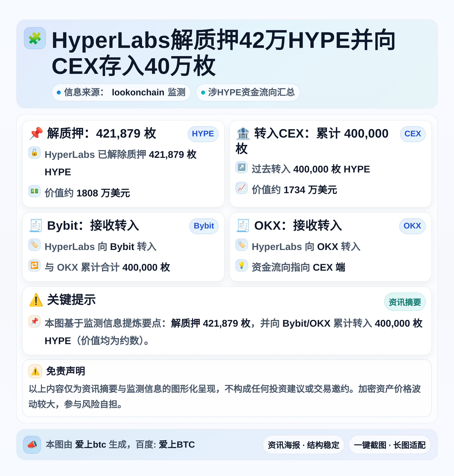The image size is (454, 476).
Task: Click the text HyperLabs 向 OKX 转入
Action: pyautogui.click(x=306, y=247)
